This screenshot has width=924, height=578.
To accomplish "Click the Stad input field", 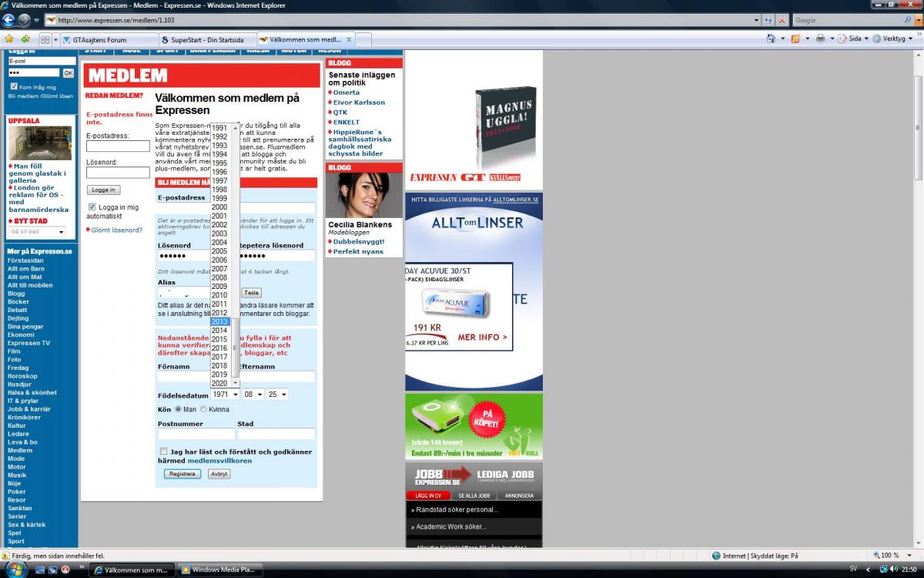I will (x=276, y=434).
